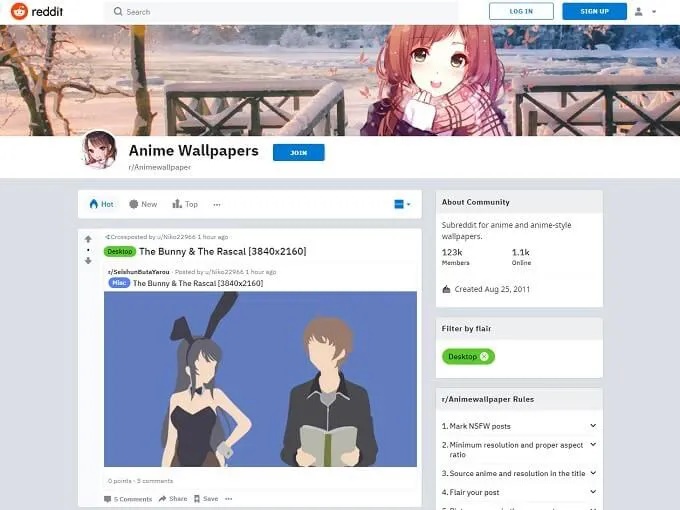Open r/SeishunButaYarou subreddit link
680x510 pixels.
138,272
